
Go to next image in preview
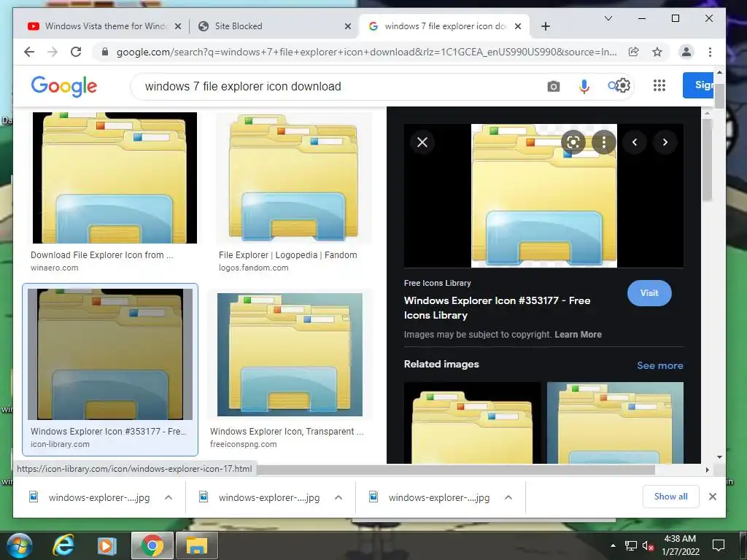665,142
